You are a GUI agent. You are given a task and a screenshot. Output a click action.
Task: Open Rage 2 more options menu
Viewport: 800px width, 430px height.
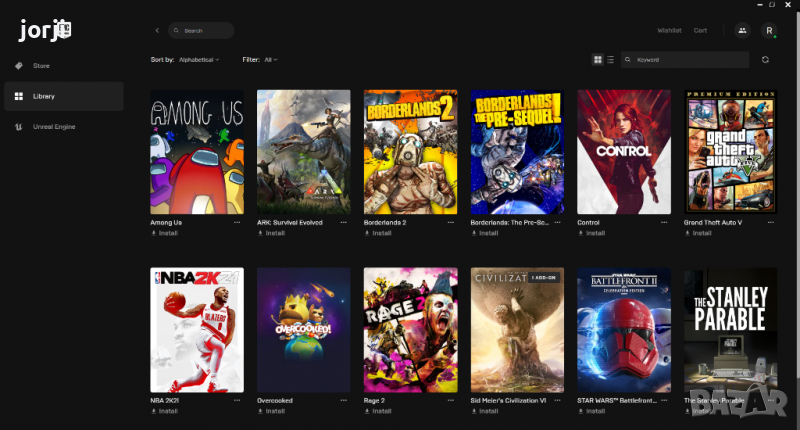tap(451, 400)
